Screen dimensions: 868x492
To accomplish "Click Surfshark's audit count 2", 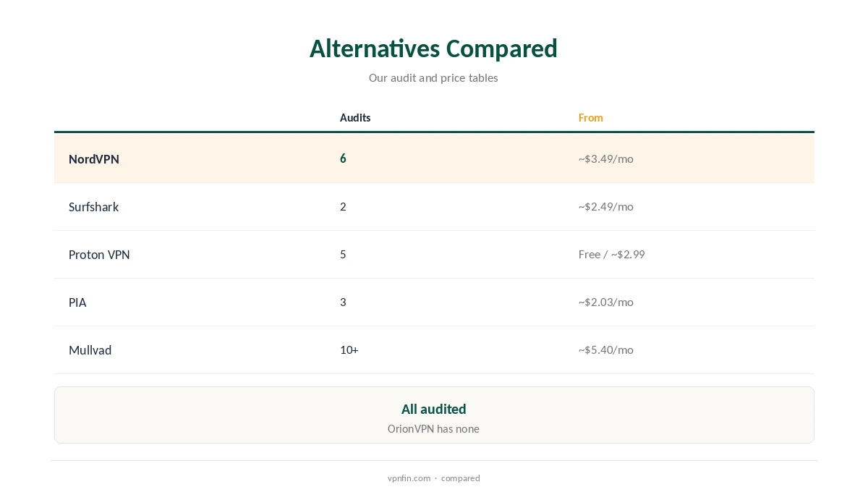I will (343, 206).
